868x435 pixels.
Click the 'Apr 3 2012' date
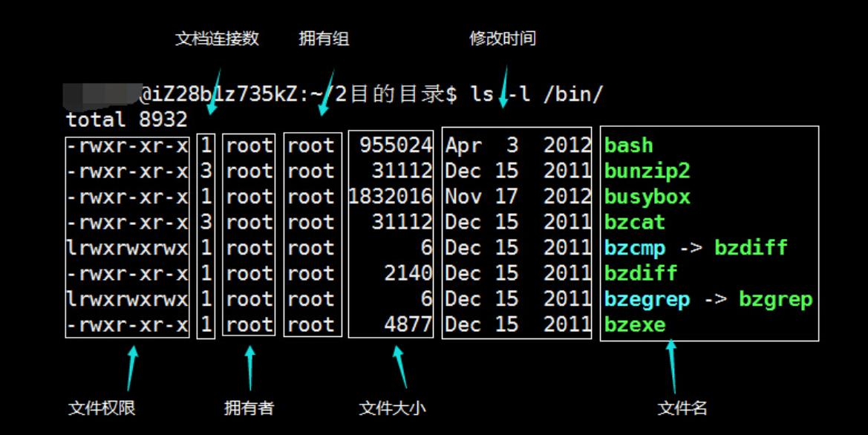519,145
